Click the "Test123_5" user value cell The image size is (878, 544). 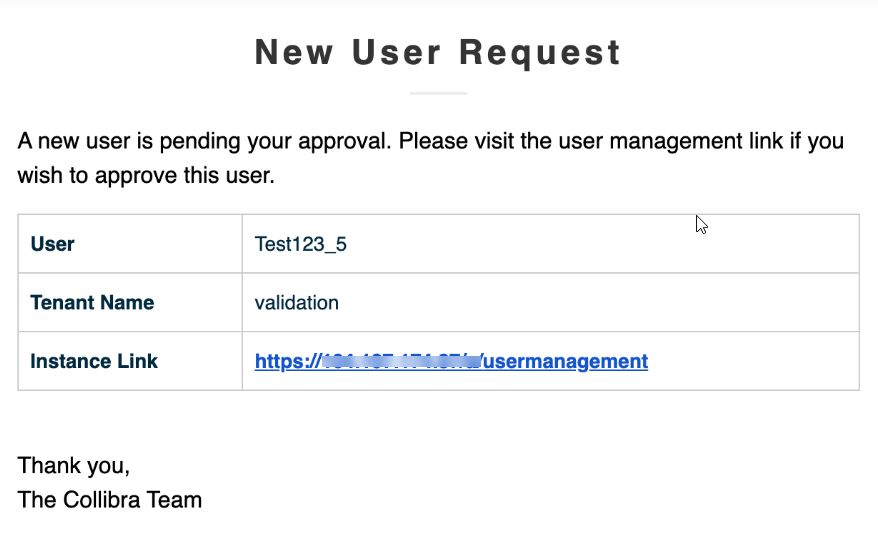coord(301,244)
